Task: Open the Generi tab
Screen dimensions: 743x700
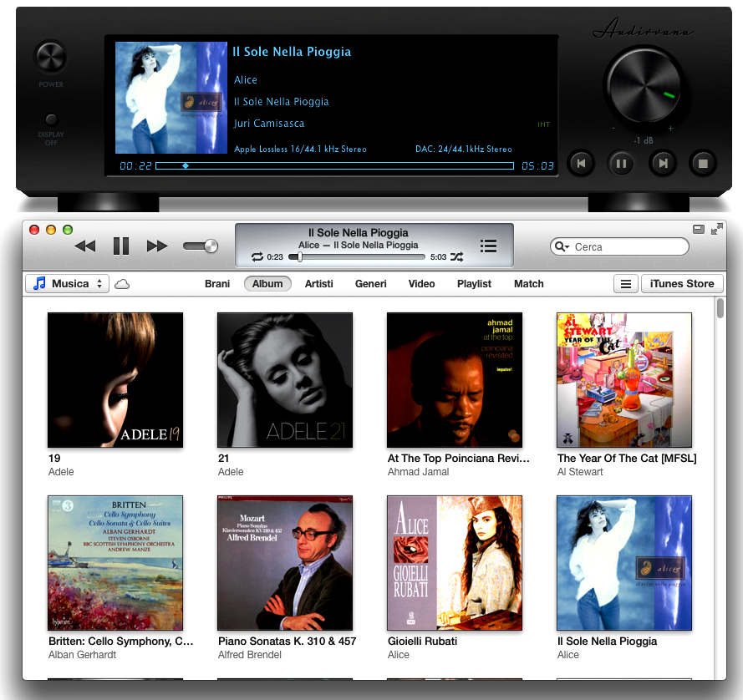Action: [370, 284]
